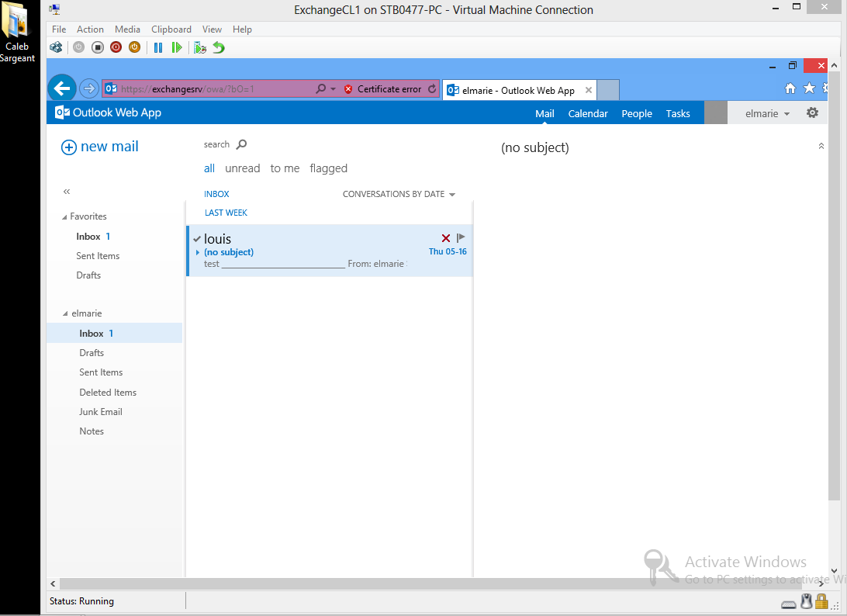Collapse the Favorites folder group
The width and height of the screenshot is (847, 616).
tap(64, 217)
